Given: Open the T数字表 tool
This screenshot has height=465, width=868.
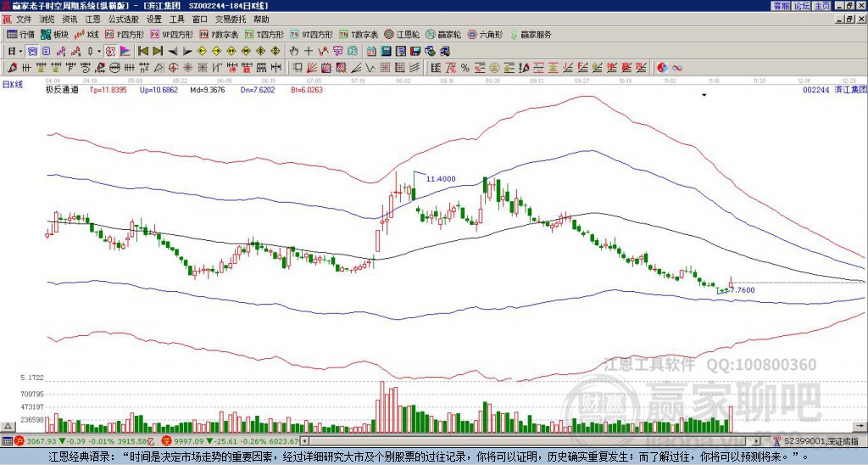Looking at the screenshot, I should (359, 34).
